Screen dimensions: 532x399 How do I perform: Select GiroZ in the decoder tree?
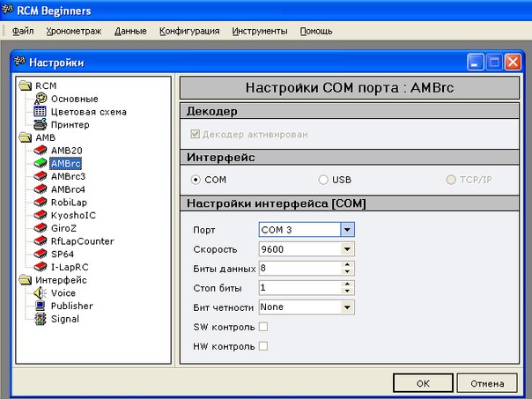[x=63, y=228]
